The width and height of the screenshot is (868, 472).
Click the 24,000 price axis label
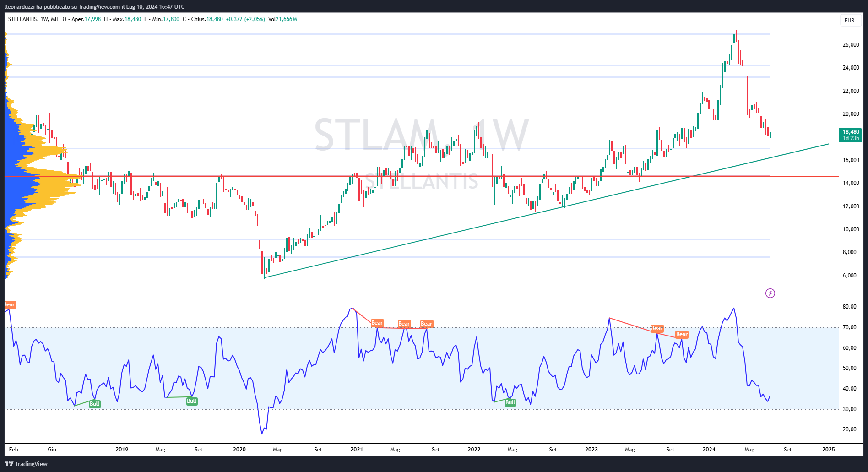coord(851,68)
